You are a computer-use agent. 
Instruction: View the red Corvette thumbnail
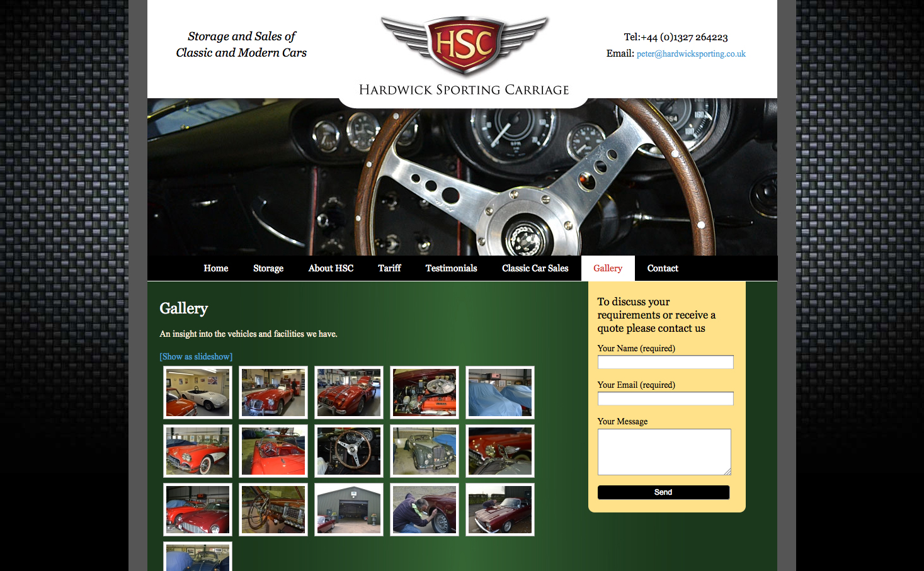(197, 451)
